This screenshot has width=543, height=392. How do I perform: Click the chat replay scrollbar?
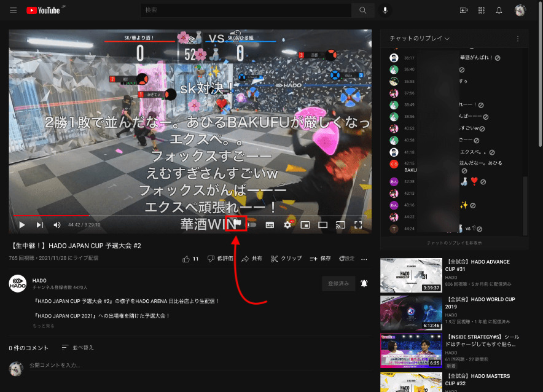[x=525, y=206]
